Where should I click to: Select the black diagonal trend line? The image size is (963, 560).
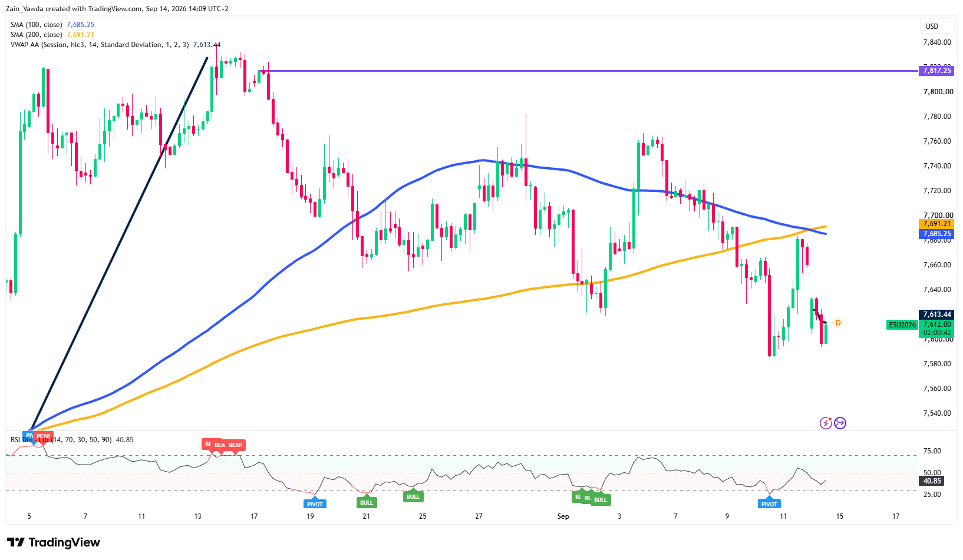pyautogui.click(x=118, y=244)
